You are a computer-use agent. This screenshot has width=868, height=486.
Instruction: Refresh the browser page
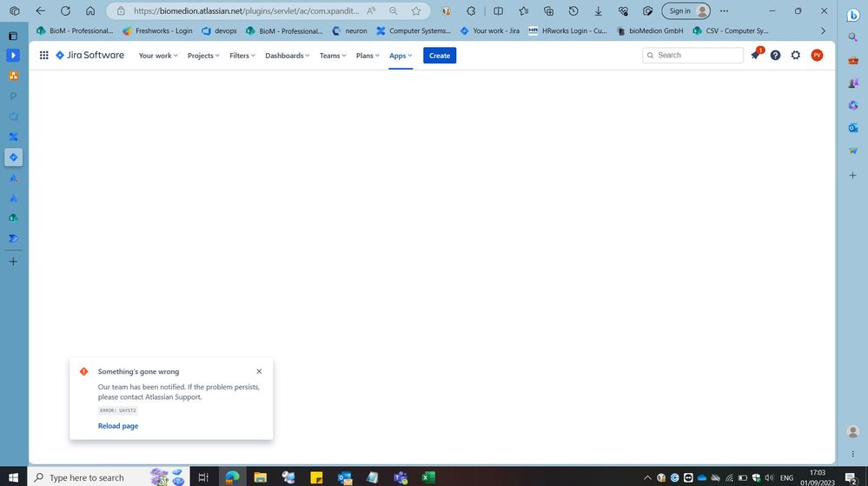pos(65,11)
